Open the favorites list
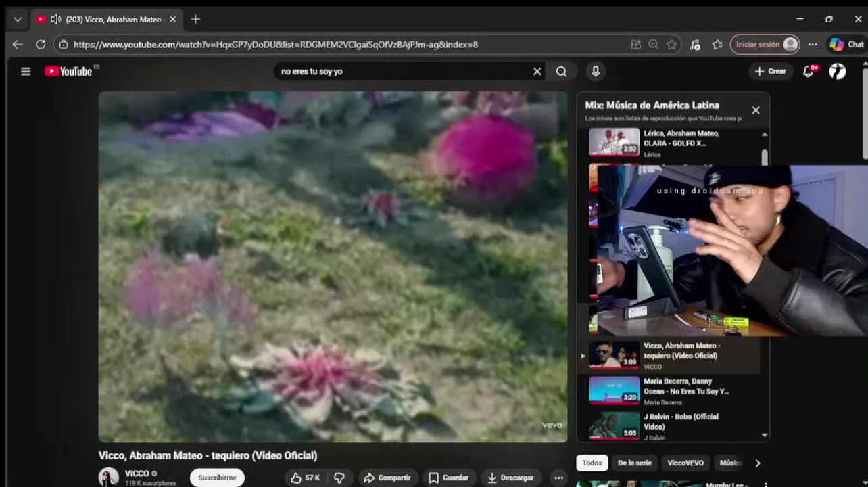 click(717, 45)
